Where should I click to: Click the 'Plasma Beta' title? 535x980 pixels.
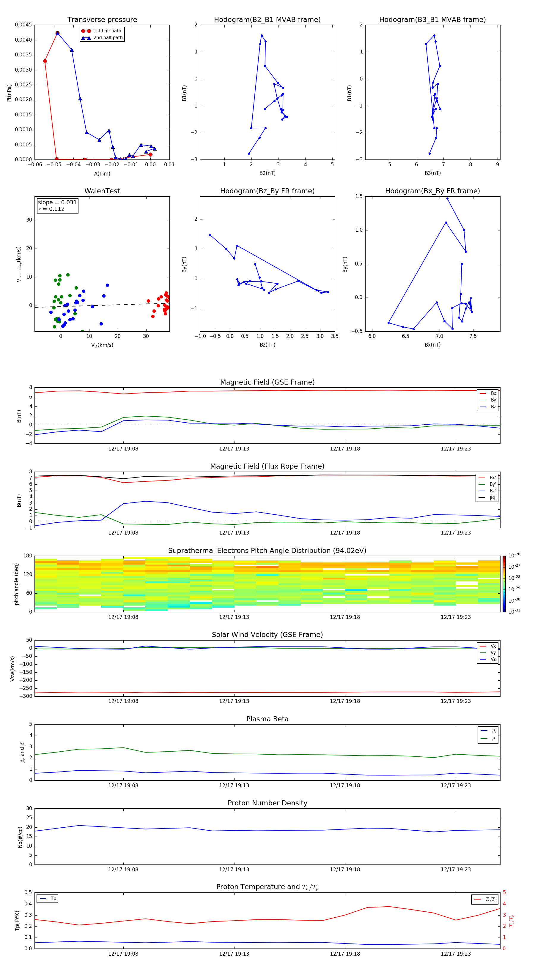(267, 719)
